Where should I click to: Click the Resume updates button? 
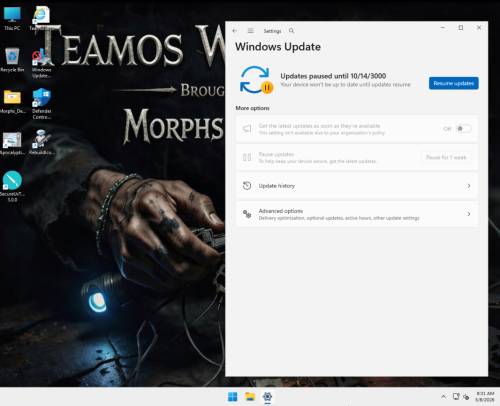pos(454,83)
